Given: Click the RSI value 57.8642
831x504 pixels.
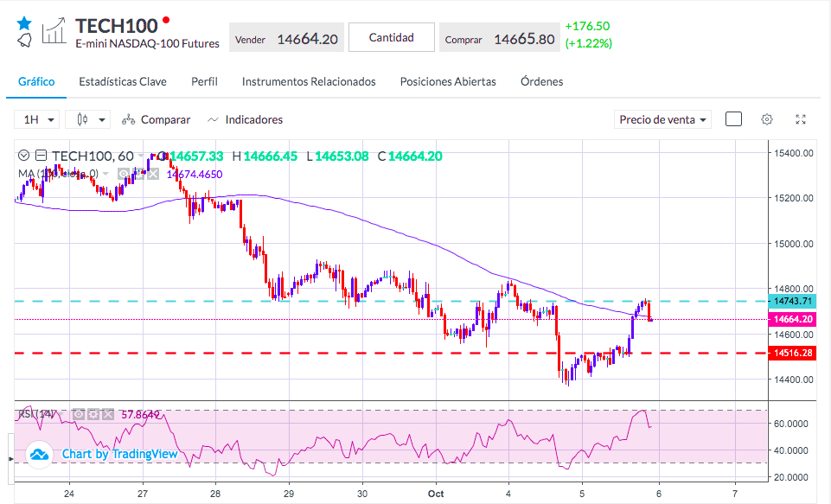Looking at the screenshot, I should point(140,414).
